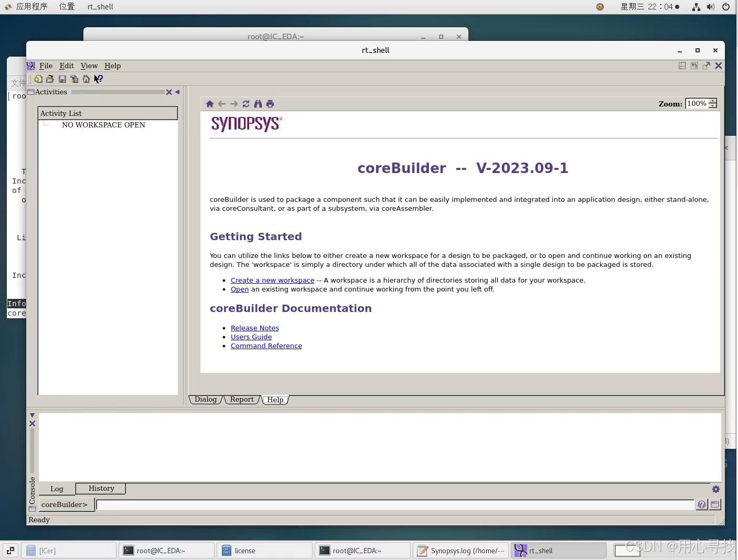738x560 pixels.
Task: Click the show desktop icon in taskbar
Action: click(x=10, y=551)
